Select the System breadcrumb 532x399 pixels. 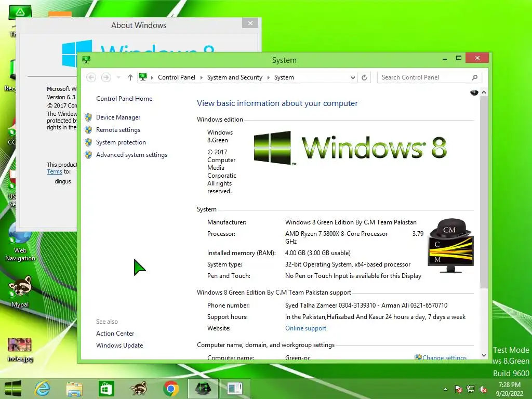click(284, 77)
